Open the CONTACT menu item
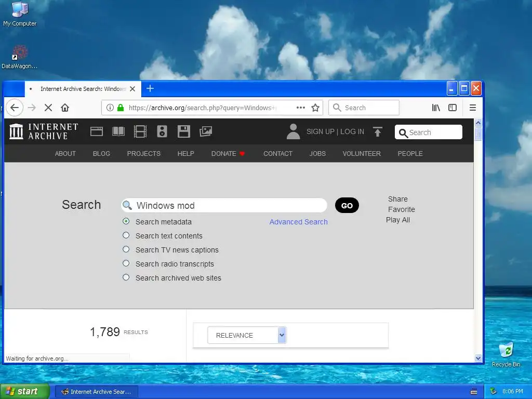 coord(278,154)
